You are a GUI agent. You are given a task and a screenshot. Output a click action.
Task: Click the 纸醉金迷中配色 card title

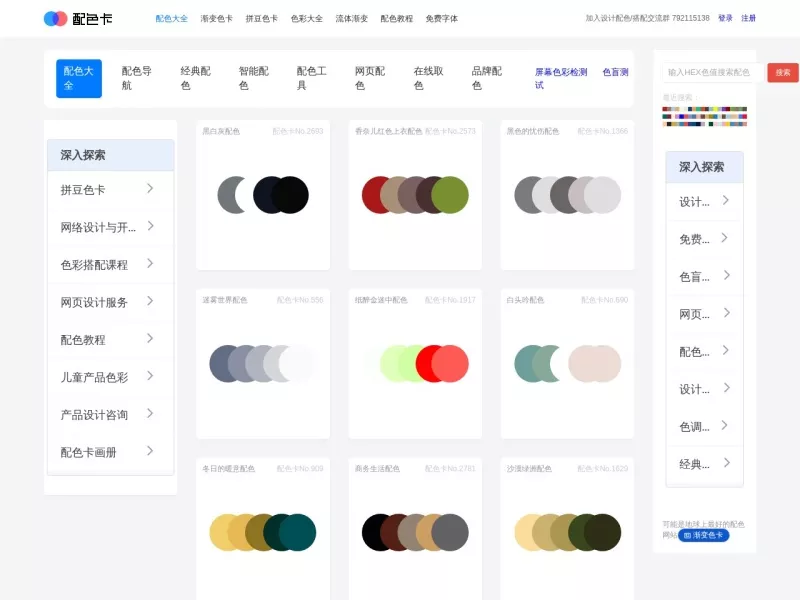pyautogui.click(x=381, y=300)
